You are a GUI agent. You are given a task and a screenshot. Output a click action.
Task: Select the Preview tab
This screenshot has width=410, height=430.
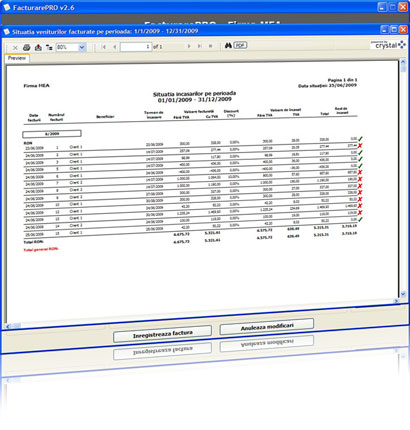pos(17,58)
